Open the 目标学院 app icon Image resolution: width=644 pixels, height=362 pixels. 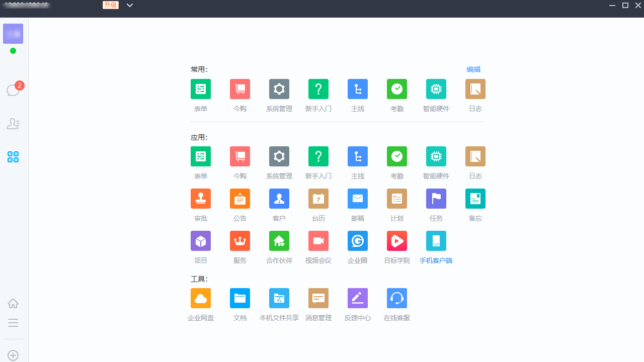coord(396,241)
